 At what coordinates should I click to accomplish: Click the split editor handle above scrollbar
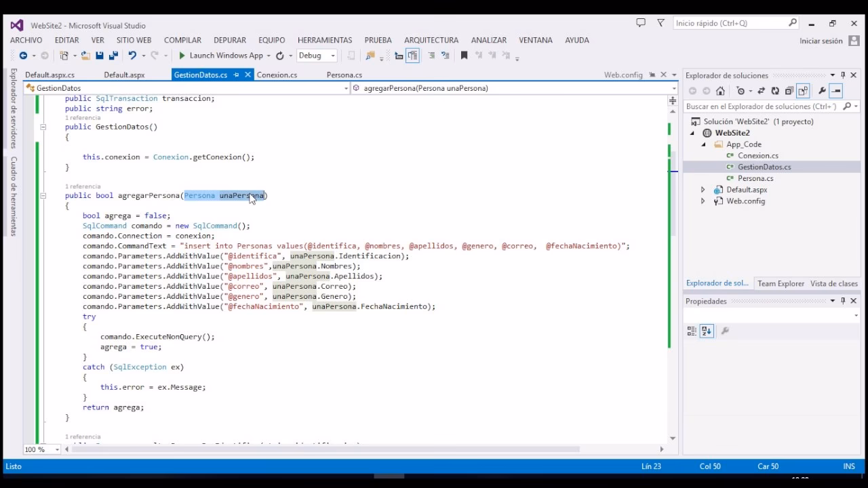click(672, 101)
